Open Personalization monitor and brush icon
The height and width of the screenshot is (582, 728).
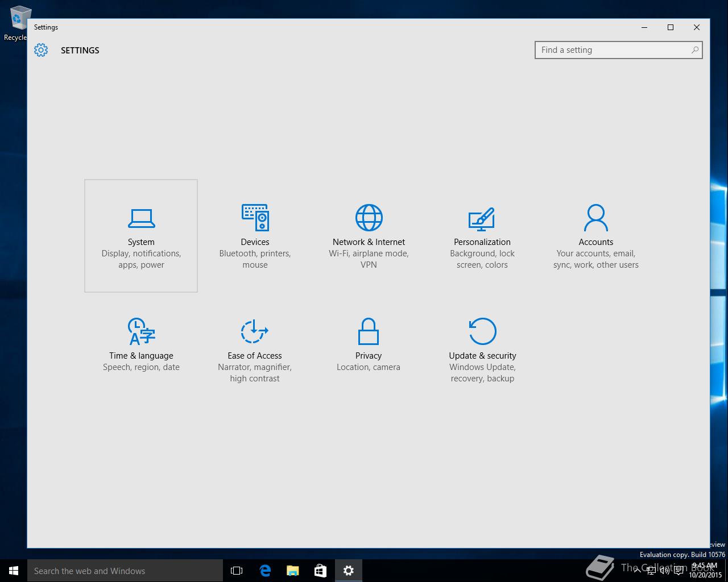(482, 219)
